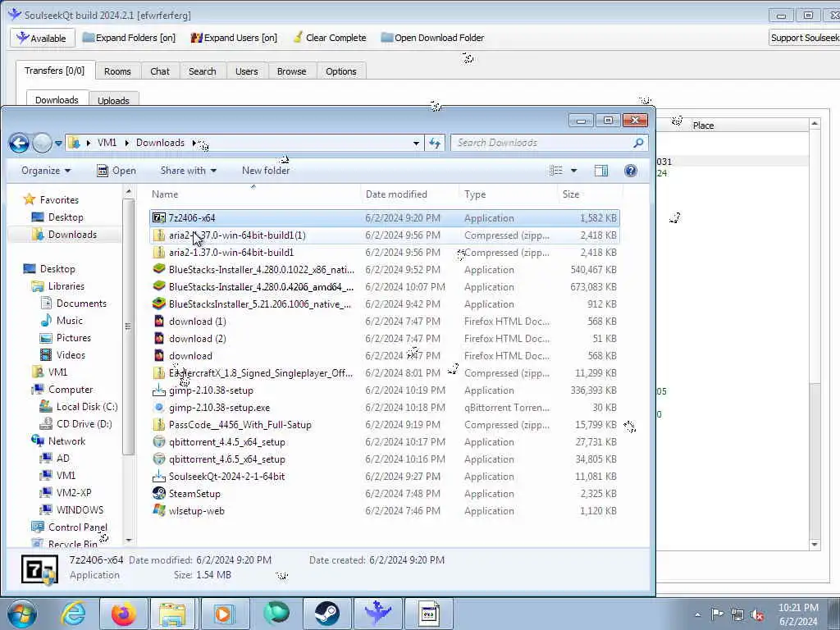Open Steam from taskbar
Viewport: 840px width, 630px height.
[x=326, y=614]
